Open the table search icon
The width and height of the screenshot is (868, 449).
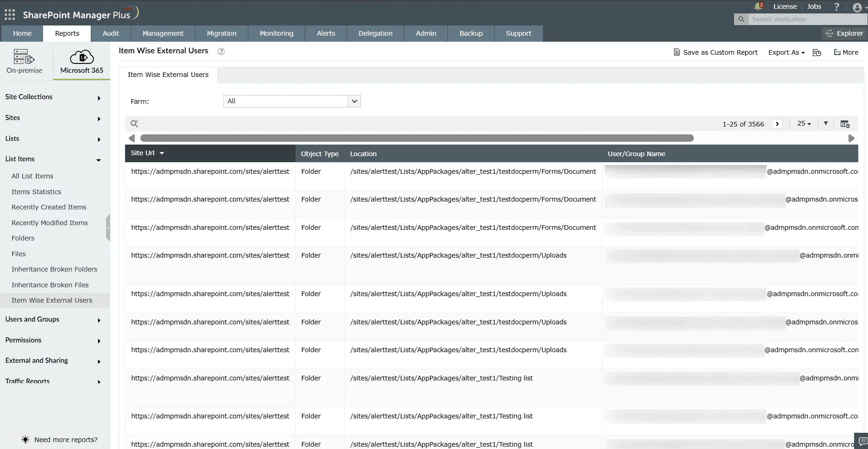point(134,124)
